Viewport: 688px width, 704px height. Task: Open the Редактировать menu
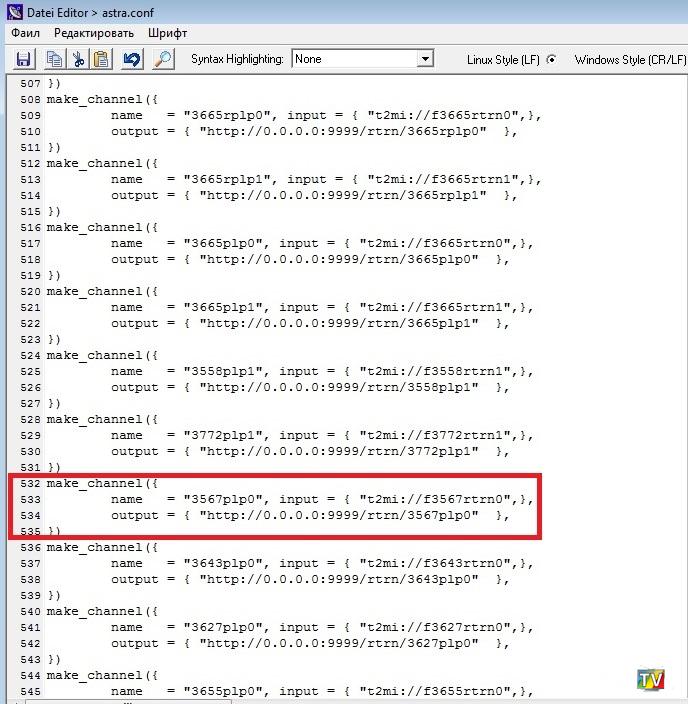93,33
